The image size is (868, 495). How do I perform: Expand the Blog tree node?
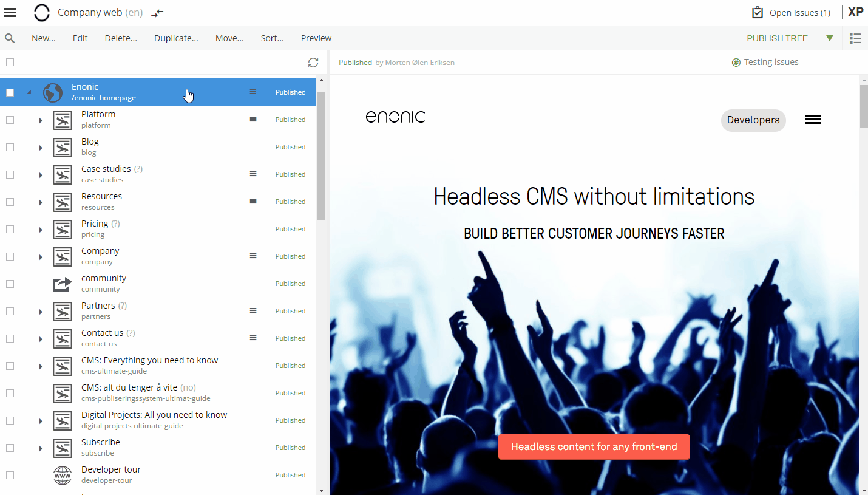41,148
